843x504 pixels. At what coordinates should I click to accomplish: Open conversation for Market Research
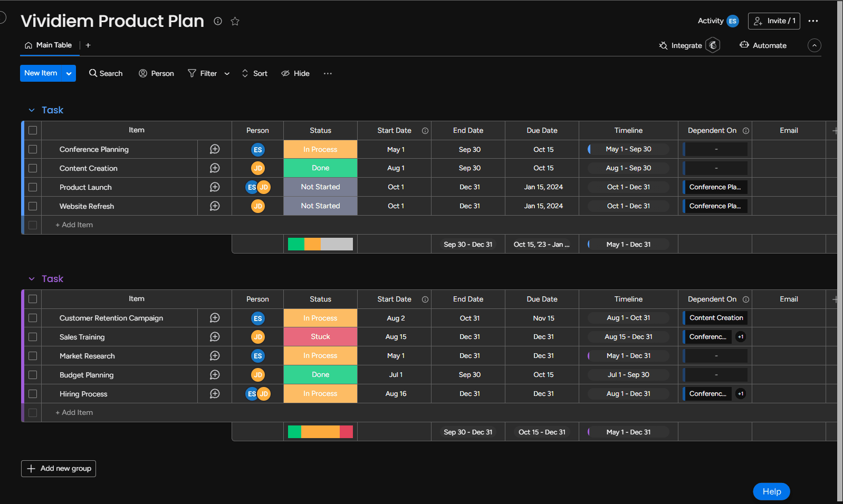215,356
